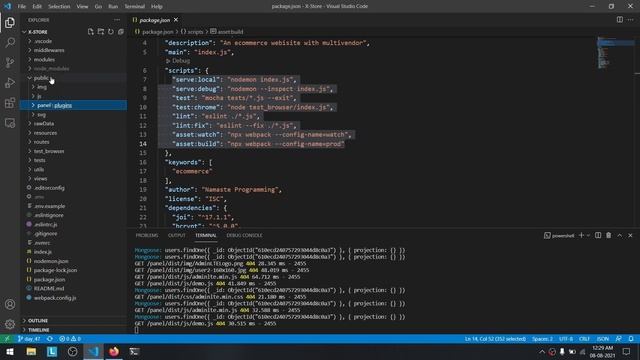
Task: Click Ln 14, Col 52 cursor position
Action: click(495, 339)
